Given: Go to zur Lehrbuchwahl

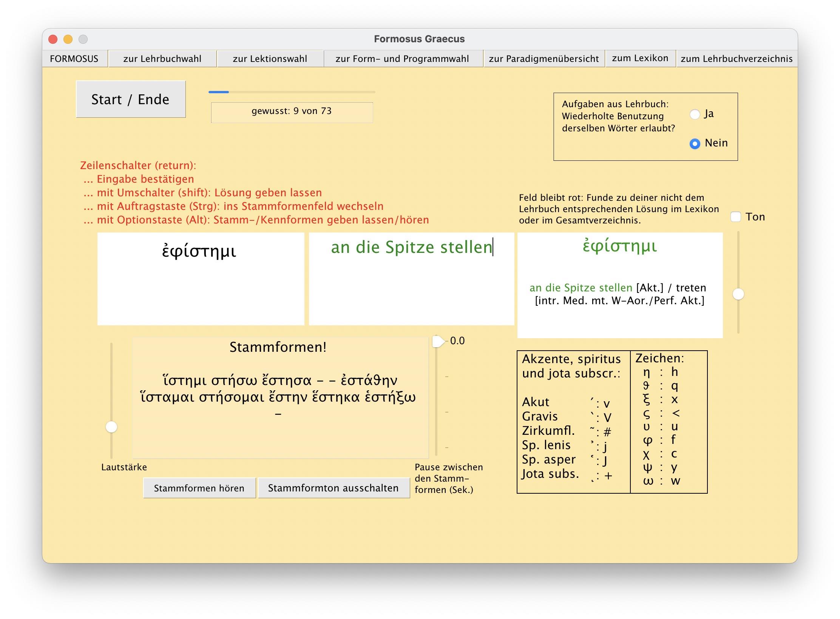Looking at the screenshot, I should (x=162, y=59).
